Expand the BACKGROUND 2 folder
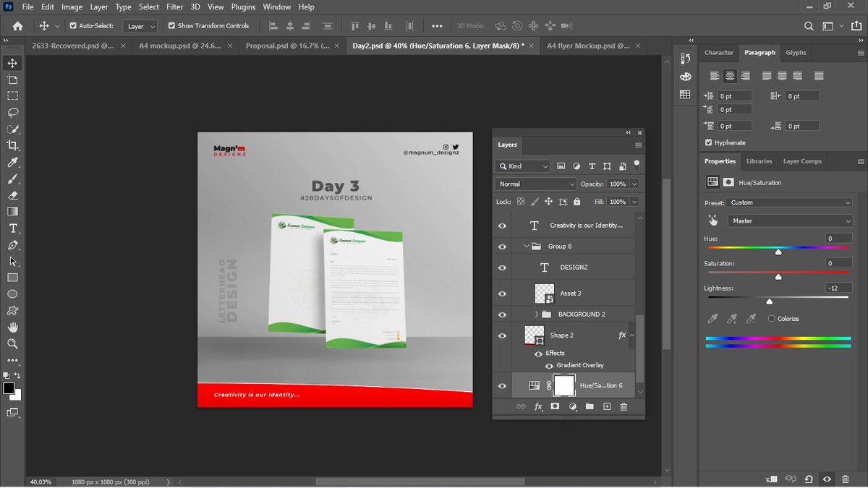The height and width of the screenshot is (488, 868). tap(536, 314)
